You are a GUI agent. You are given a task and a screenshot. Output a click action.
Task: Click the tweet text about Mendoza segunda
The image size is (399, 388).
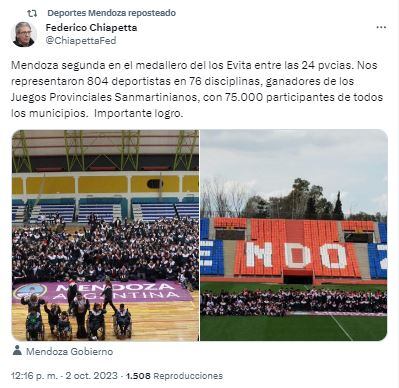[x=197, y=89]
